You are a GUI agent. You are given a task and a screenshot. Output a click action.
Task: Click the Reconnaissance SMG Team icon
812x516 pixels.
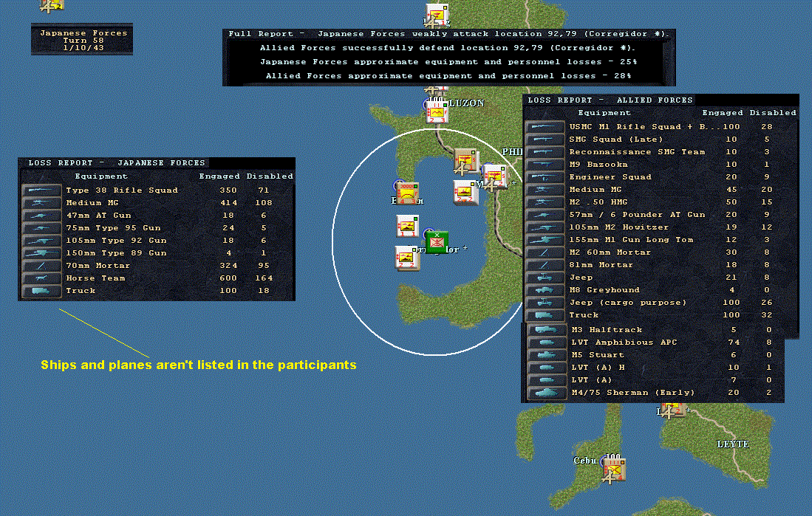click(545, 152)
